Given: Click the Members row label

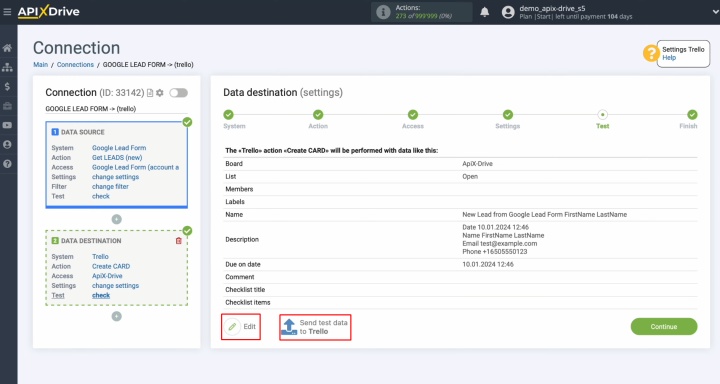Looking at the screenshot, I should pyautogui.click(x=239, y=189).
